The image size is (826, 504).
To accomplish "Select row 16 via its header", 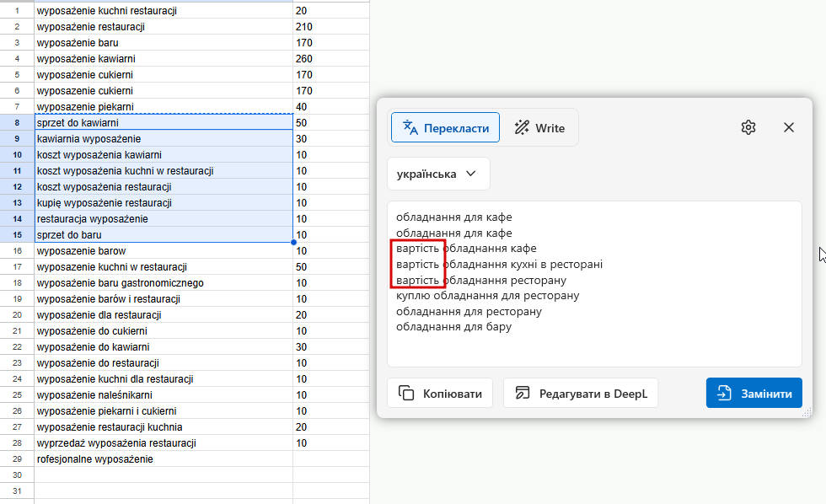I will [17, 251].
